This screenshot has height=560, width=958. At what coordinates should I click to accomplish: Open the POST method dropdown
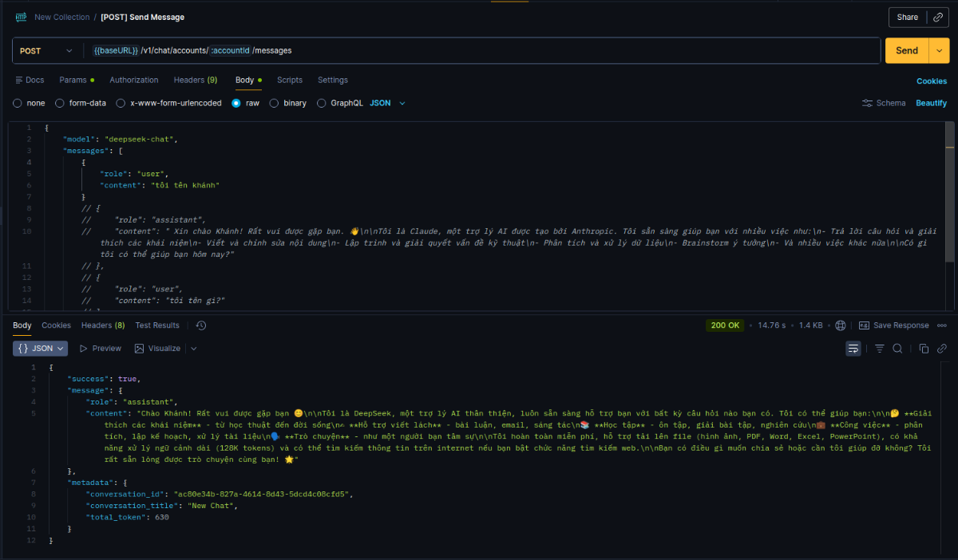tap(46, 49)
